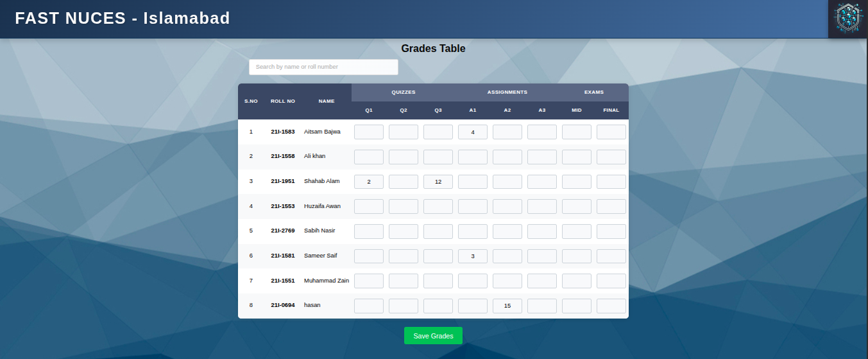Select Aitsam Bajwa's Q1 grade field

[369, 132]
